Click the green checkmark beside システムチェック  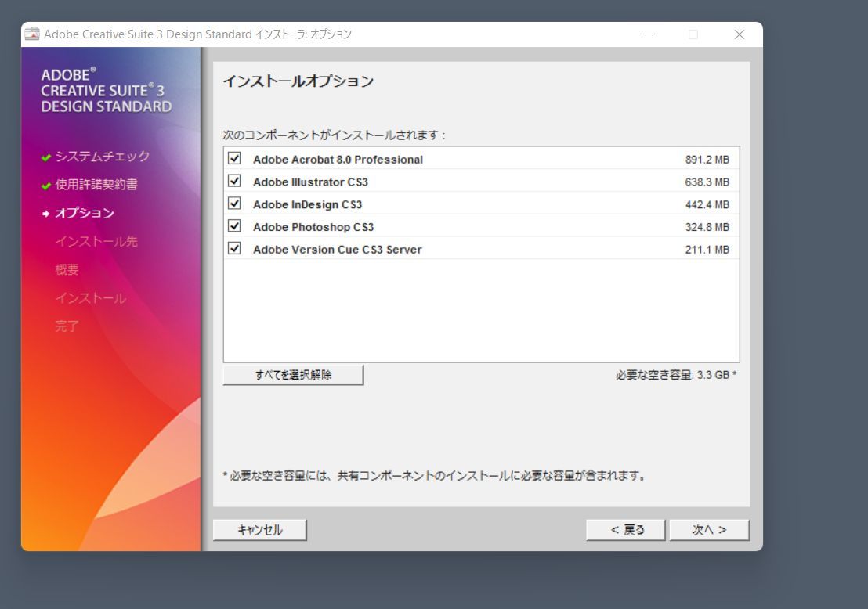(x=46, y=157)
